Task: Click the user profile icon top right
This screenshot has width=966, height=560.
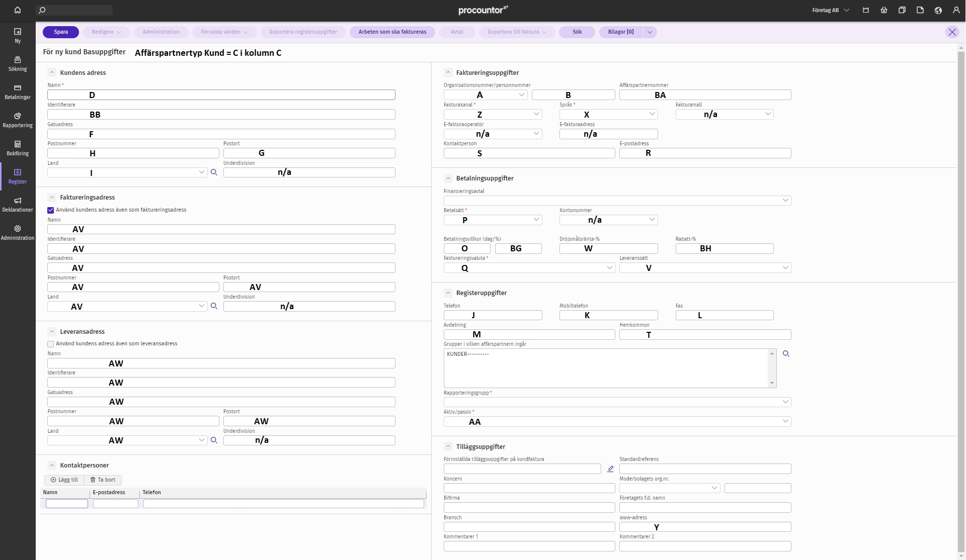Action: coord(956,10)
